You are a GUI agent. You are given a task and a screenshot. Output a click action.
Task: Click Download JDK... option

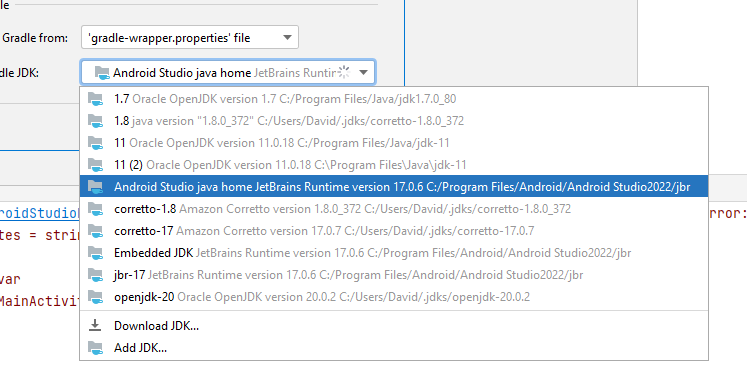(394, 326)
